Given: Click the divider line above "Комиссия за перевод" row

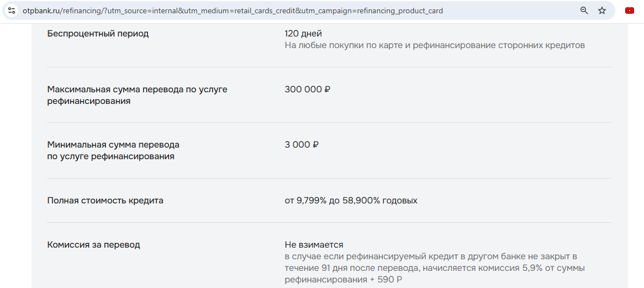Looking at the screenshot, I should pos(329,223).
